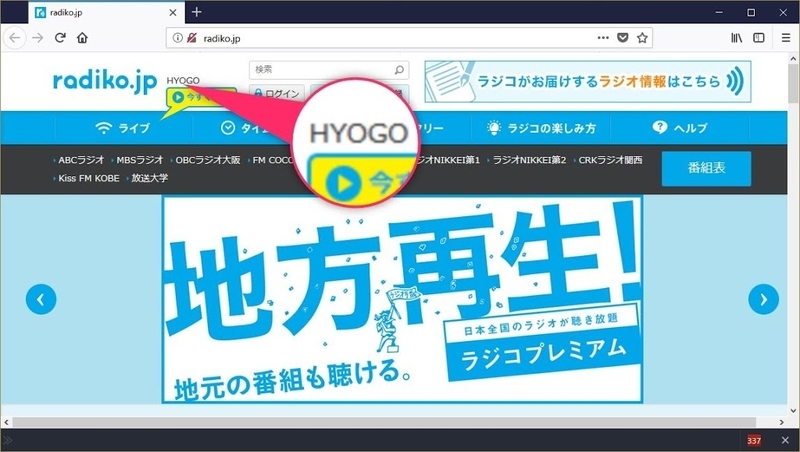The width and height of the screenshot is (800, 452).
Task: Open the ヘルプ menu item
Action: (680, 128)
